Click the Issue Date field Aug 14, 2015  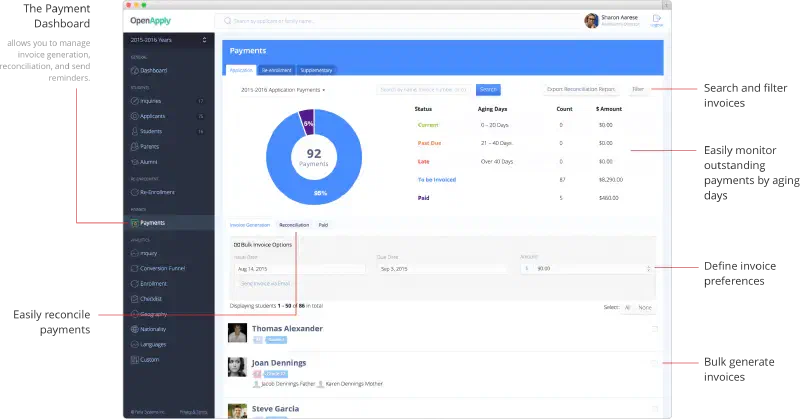coord(300,269)
